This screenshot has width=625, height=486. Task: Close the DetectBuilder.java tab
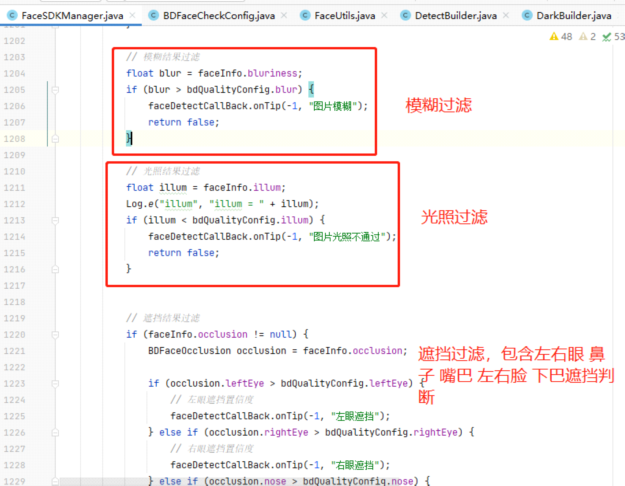506,16
